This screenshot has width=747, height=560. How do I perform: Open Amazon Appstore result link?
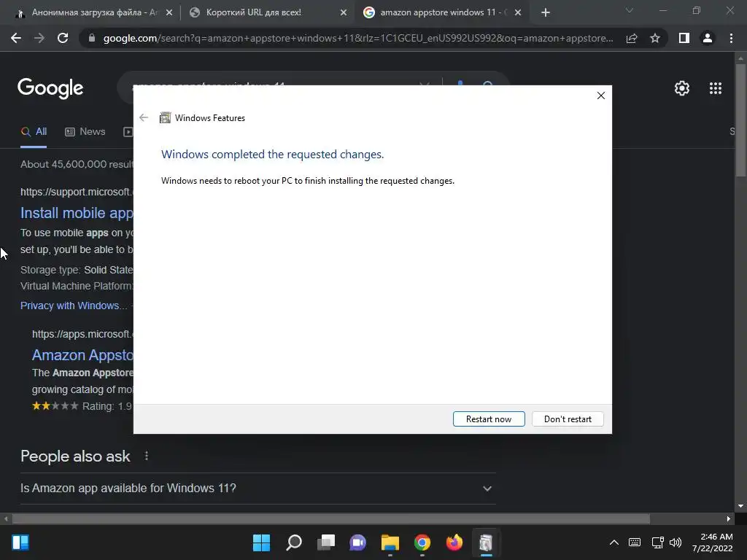[83, 355]
